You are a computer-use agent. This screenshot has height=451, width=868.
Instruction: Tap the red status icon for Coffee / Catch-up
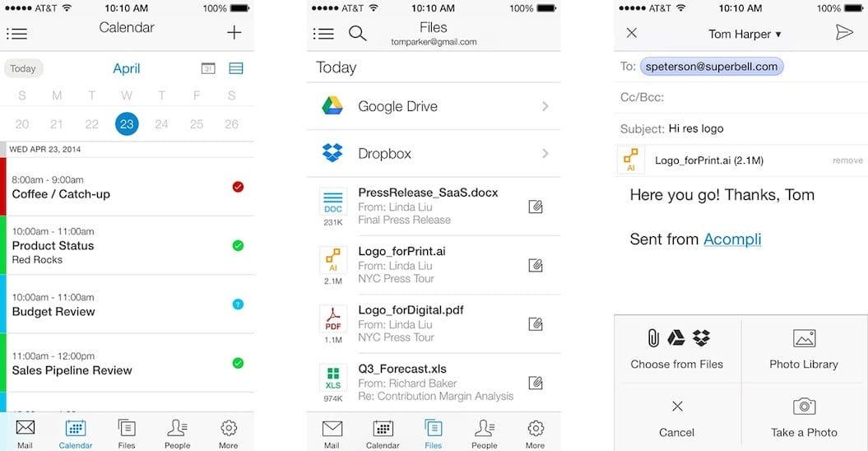[238, 187]
